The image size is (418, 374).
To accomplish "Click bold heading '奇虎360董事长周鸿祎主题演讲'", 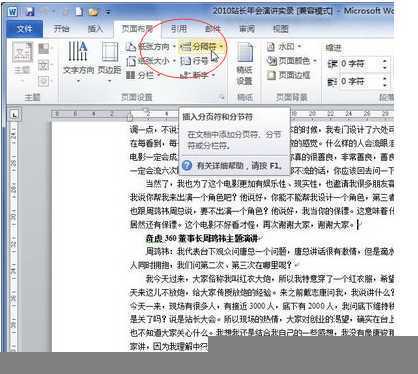I will tap(203, 238).
